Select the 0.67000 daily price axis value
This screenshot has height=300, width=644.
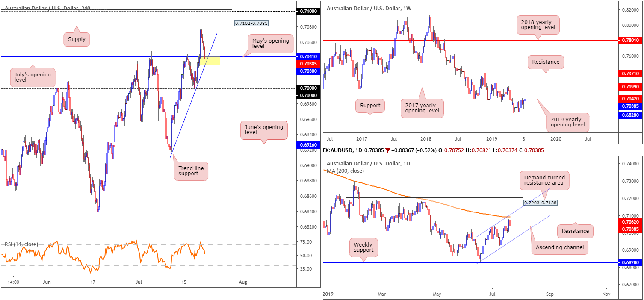tap(630, 284)
